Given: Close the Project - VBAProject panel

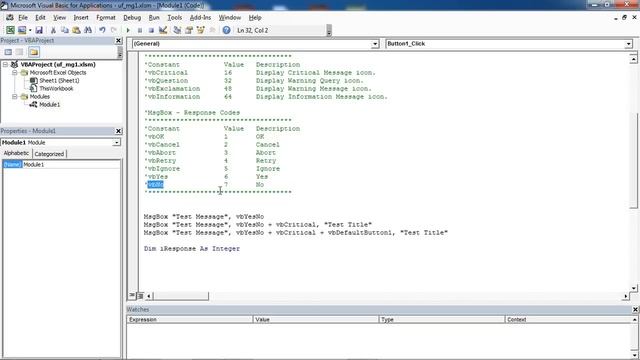Looking at the screenshot, I should 118,40.
